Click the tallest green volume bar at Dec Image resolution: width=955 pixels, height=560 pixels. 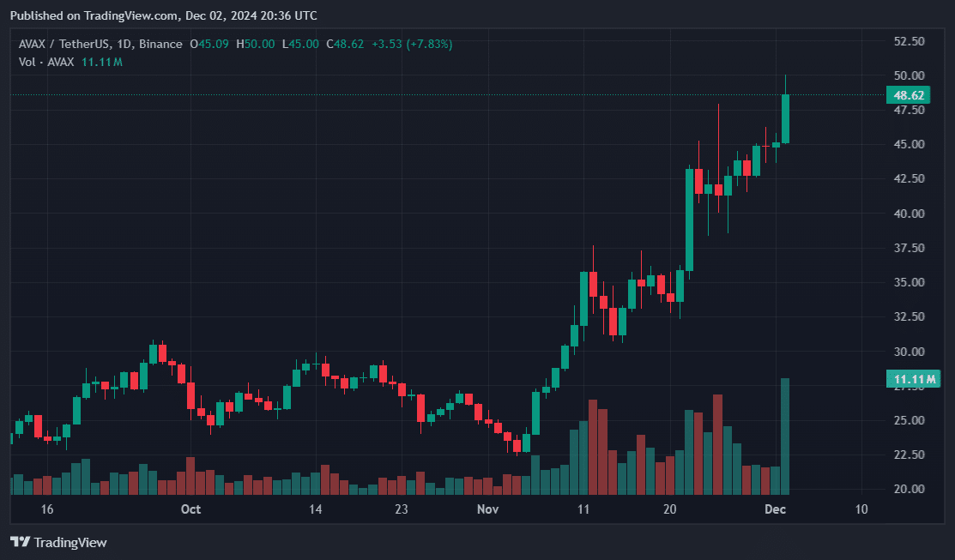click(x=786, y=437)
